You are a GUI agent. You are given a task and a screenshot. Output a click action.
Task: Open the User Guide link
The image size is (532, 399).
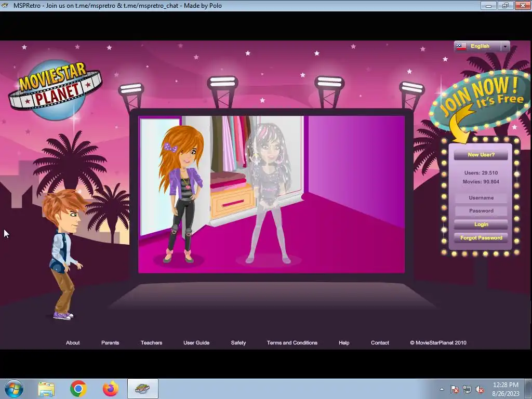(196, 343)
